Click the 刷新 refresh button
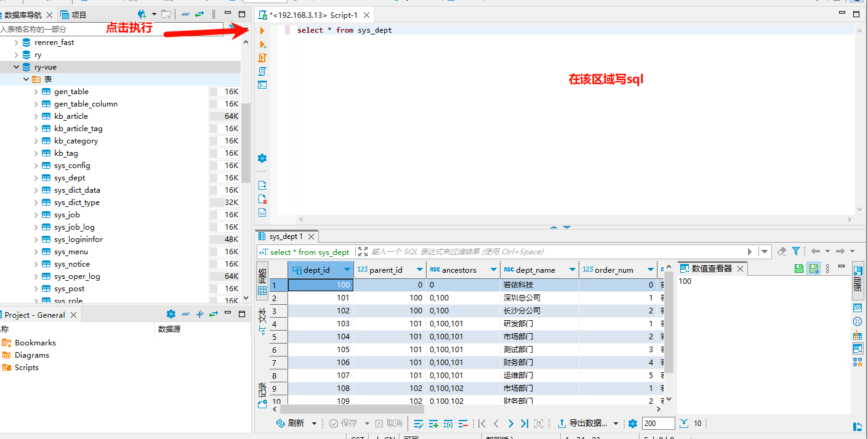The image size is (868, 439). (291, 424)
